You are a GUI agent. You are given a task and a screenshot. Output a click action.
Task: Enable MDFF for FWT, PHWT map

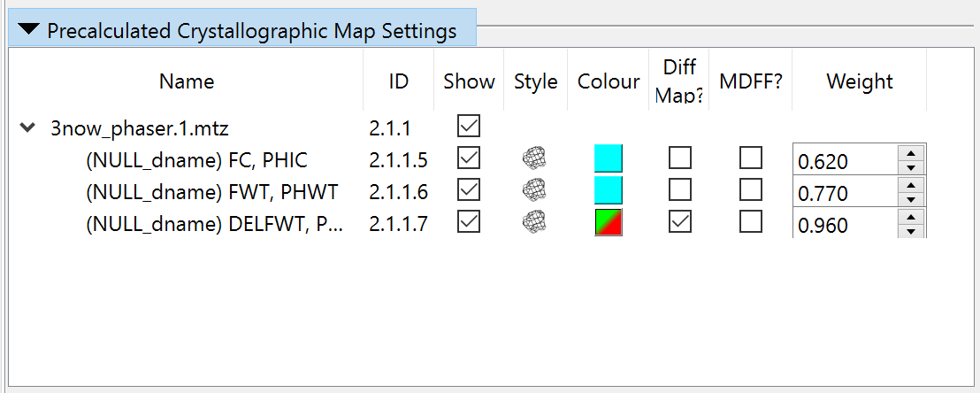tap(750, 190)
